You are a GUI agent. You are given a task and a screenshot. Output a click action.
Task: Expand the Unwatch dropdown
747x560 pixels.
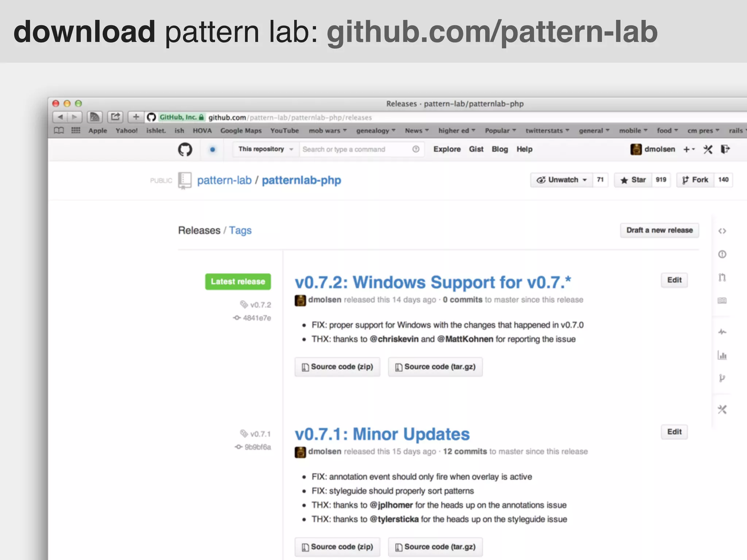(562, 180)
